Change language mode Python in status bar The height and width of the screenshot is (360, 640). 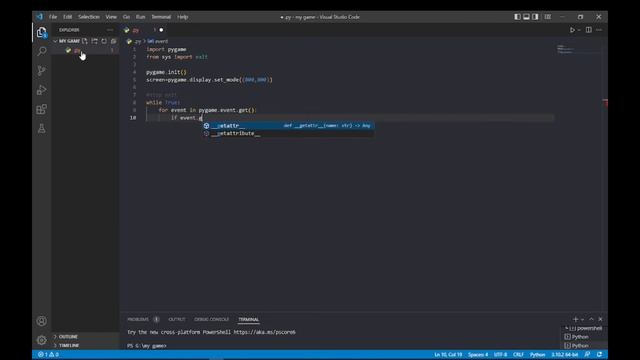[537, 355]
